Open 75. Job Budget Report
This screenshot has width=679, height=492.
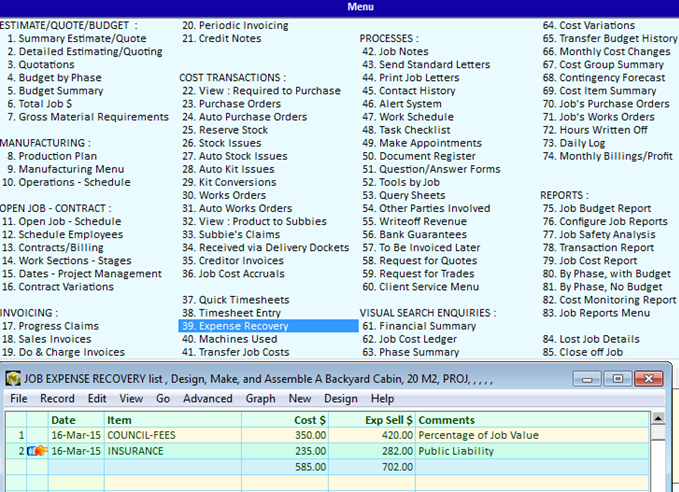(x=597, y=208)
